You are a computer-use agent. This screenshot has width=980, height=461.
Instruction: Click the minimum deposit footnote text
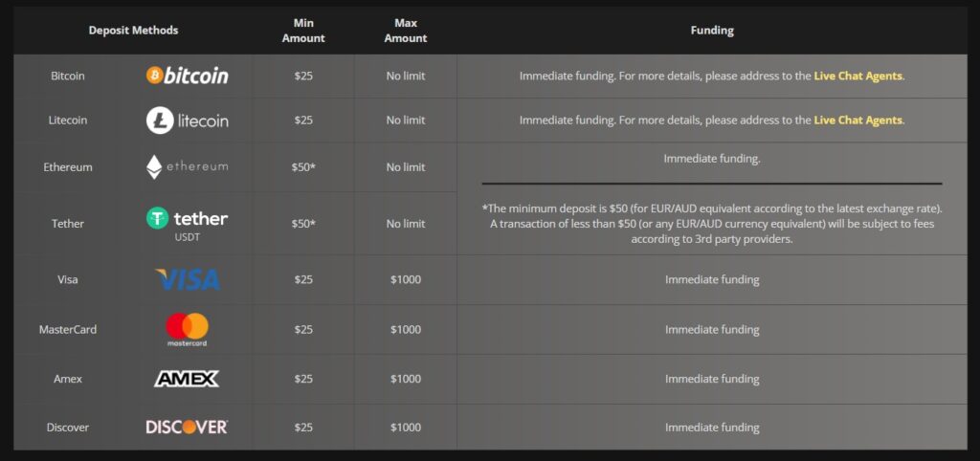(712, 224)
